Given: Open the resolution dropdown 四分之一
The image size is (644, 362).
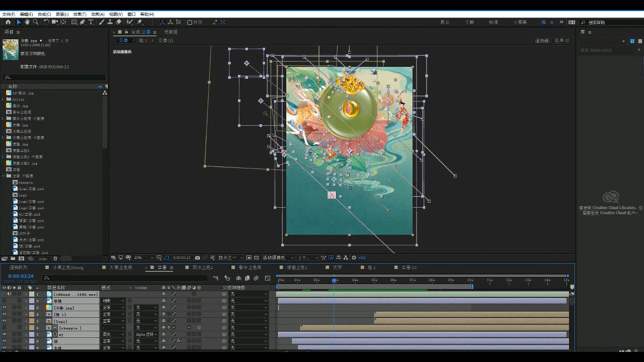Looking at the screenshot, I should click(x=231, y=257).
